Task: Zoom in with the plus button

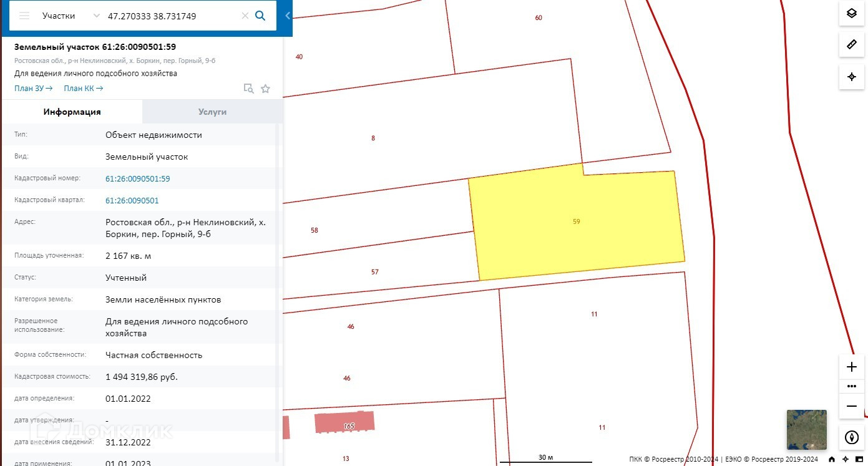Action: coord(852,367)
